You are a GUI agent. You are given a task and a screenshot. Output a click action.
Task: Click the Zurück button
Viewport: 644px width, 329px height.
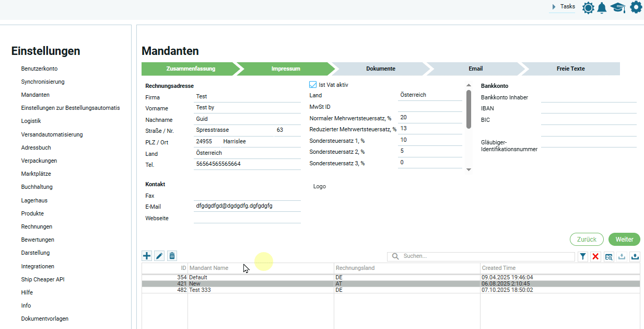pyautogui.click(x=587, y=239)
